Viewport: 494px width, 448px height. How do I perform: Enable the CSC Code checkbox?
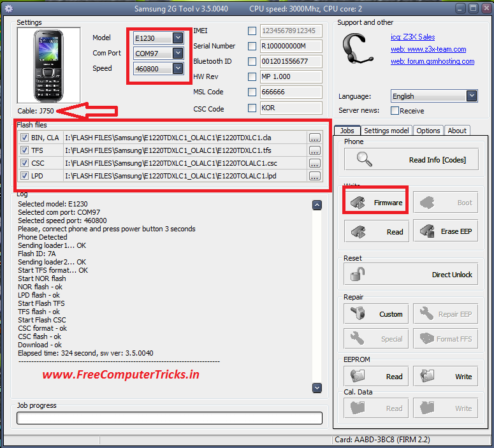click(x=252, y=108)
